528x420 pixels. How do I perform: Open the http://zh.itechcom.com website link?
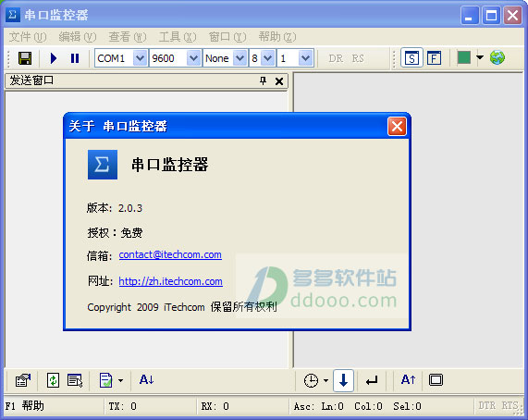coord(170,281)
